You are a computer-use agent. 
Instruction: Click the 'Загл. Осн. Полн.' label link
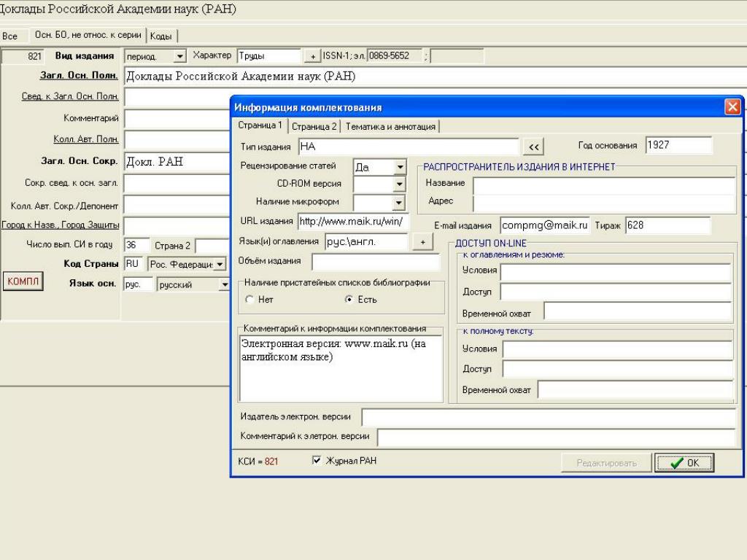click(79, 75)
